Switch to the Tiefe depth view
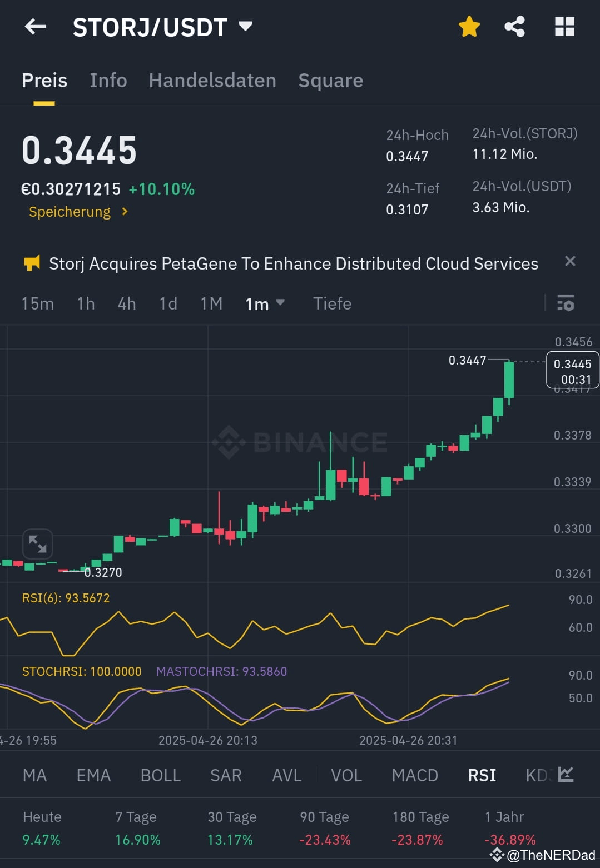The width and height of the screenshot is (600, 868). coord(333,304)
